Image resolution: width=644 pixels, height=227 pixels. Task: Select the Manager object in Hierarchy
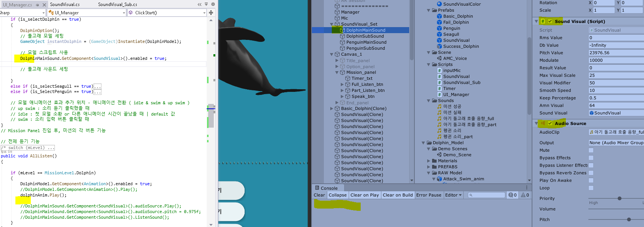[350, 12]
